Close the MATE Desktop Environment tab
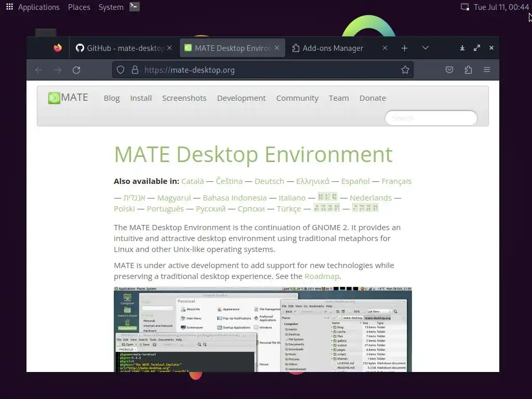This screenshot has height=399, width=532. [x=277, y=48]
